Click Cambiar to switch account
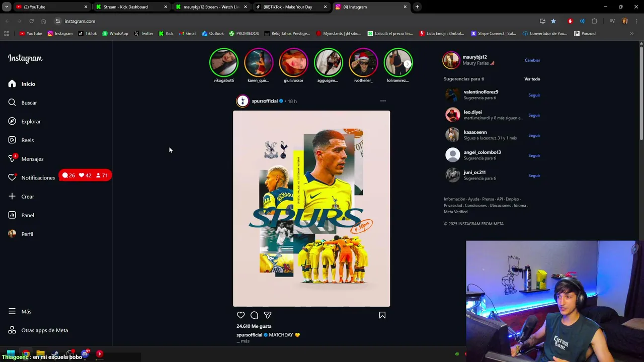The height and width of the screenshot is (362, 644). (532, 60)
